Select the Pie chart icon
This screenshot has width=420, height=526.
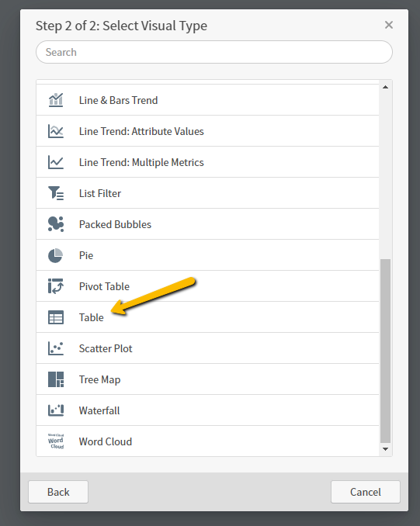[x=55, y=255]
